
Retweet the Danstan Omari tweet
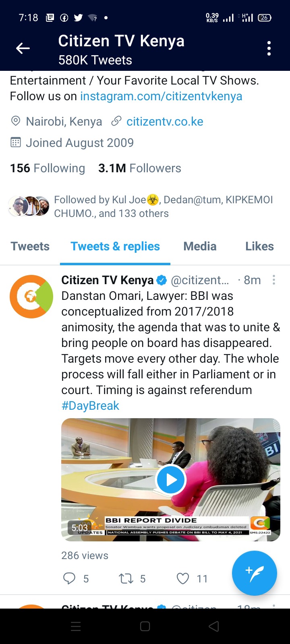126,578
